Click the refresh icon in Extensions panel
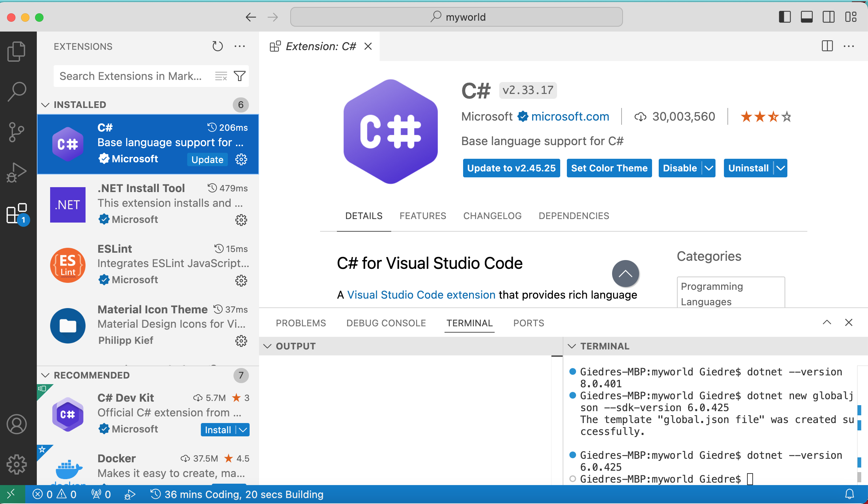The height and width of the screenshot is (504, 868). 217,46
